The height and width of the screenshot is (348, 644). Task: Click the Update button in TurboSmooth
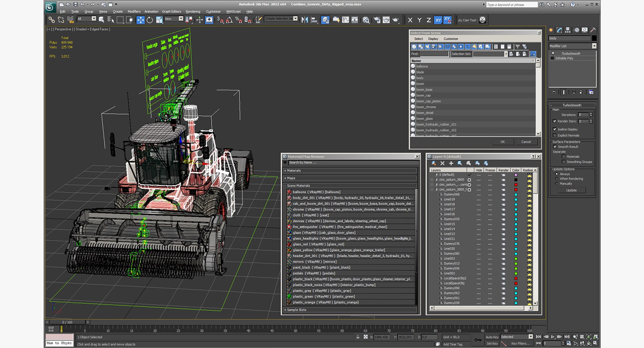pos(572,190)
